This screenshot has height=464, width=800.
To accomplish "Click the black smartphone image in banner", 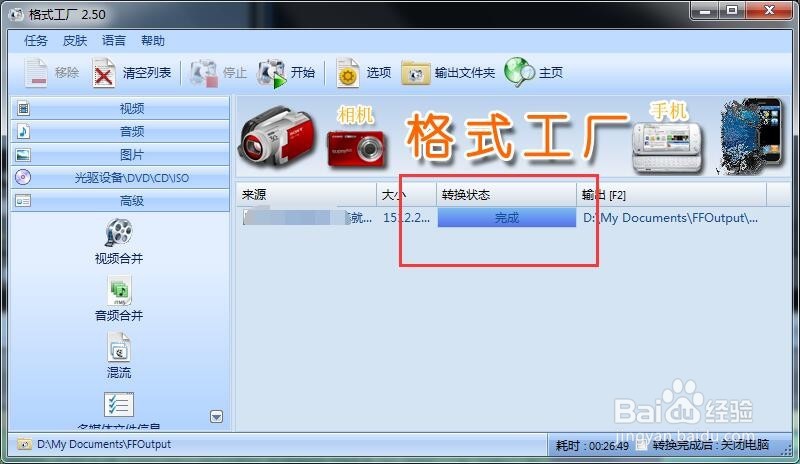I will point(752,135).
